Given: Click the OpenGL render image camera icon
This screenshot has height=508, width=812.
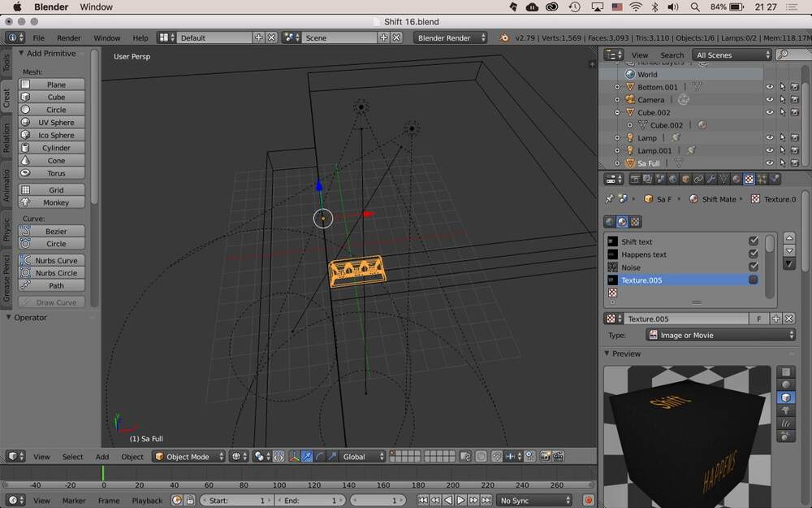Looking at the screenshot, I should [x=545, y=457].
